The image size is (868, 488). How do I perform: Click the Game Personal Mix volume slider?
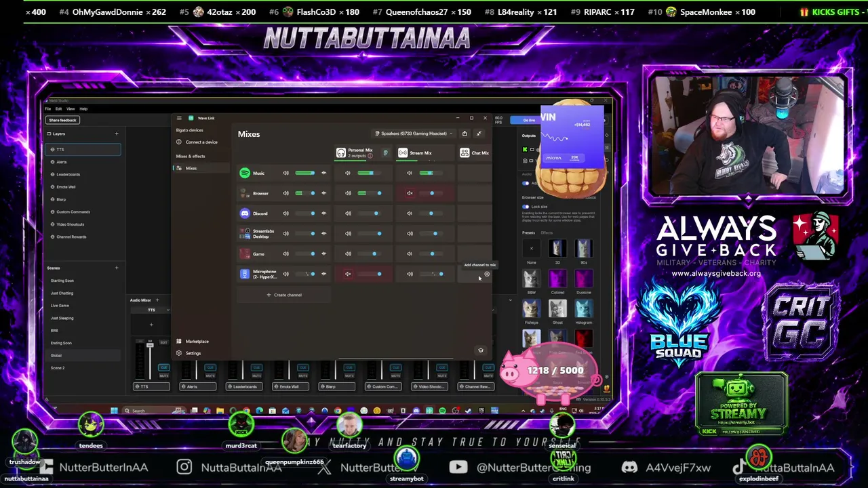(370, 253)
